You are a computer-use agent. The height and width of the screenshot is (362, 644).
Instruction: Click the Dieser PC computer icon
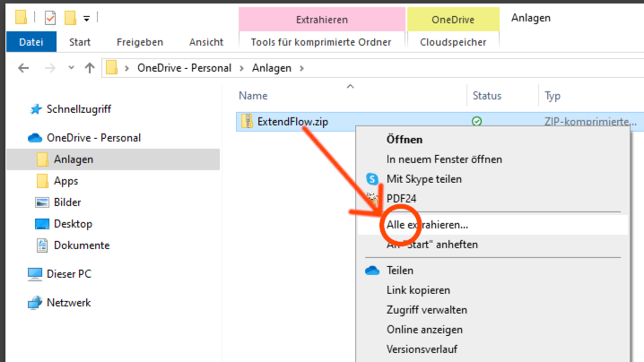pyautogui.click(x=35, y=274)
